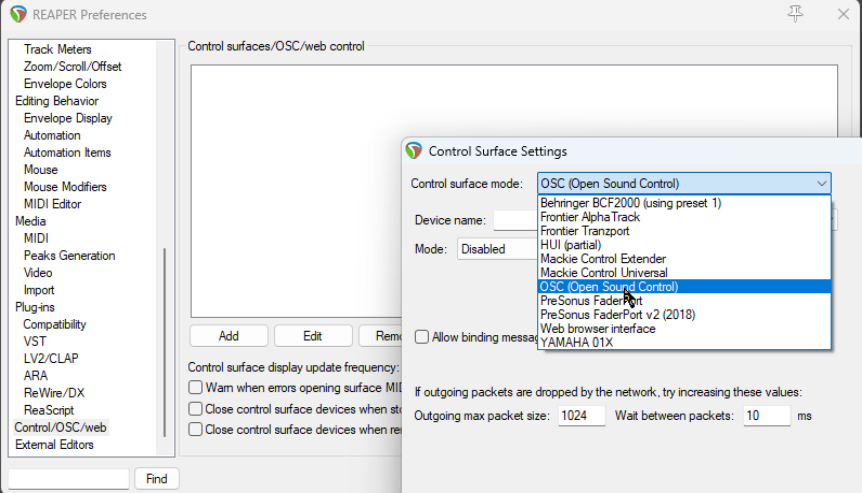Open Envelope Colors preferences page
Image resolution: width=862 pixels, height=493 pixels.
(65, 84)
